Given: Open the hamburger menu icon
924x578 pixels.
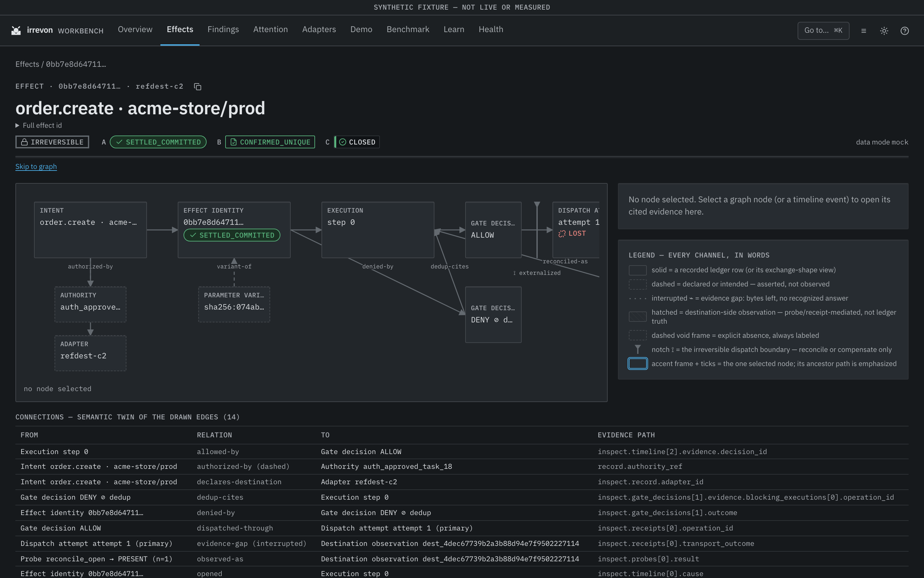Looking at the screenshot, I should (864, 31).
